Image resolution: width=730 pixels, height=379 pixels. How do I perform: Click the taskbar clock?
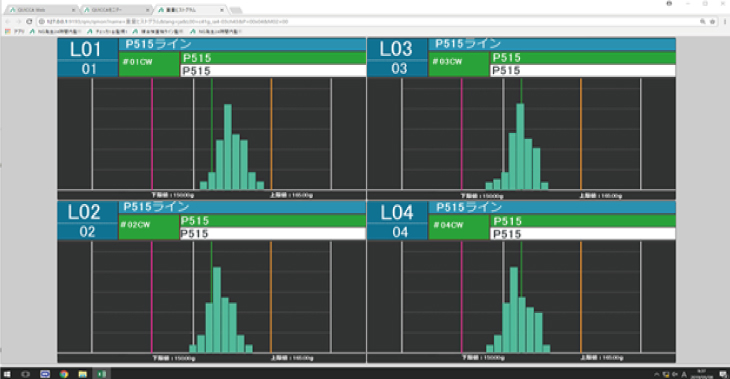[702, 374]
